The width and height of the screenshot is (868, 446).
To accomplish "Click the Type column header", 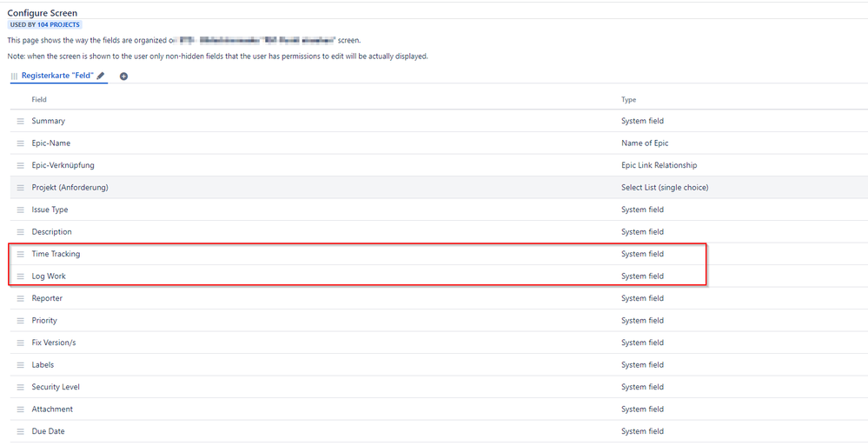I will 629,100.
